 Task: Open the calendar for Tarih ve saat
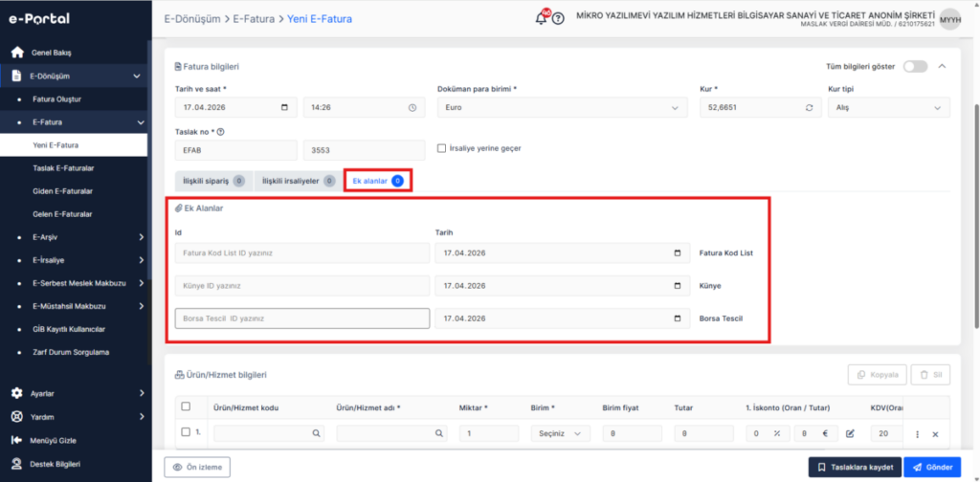(285, 107)
